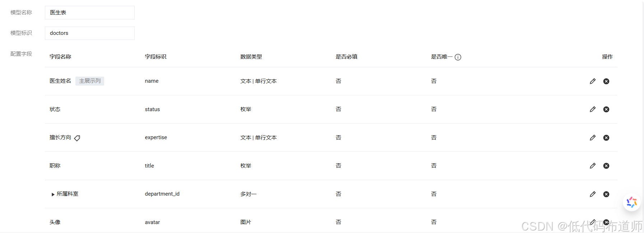Delete the name field row
The image size is (644, 237).
606,81
